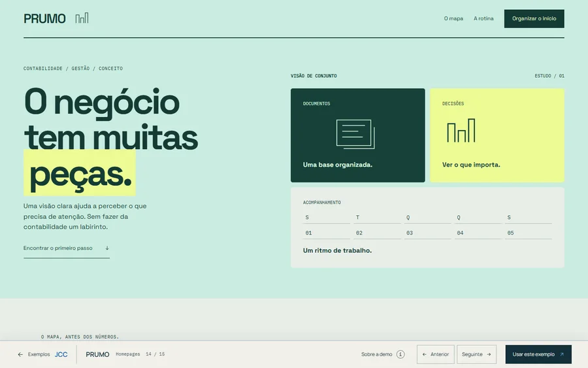Click the O MAPA, ANTES DOS NÚMEROS heading

click(80, 337)
